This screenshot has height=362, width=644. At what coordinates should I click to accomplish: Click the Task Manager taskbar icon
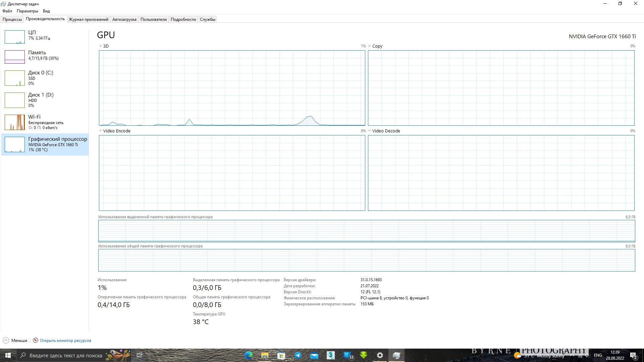click(396, 355)
